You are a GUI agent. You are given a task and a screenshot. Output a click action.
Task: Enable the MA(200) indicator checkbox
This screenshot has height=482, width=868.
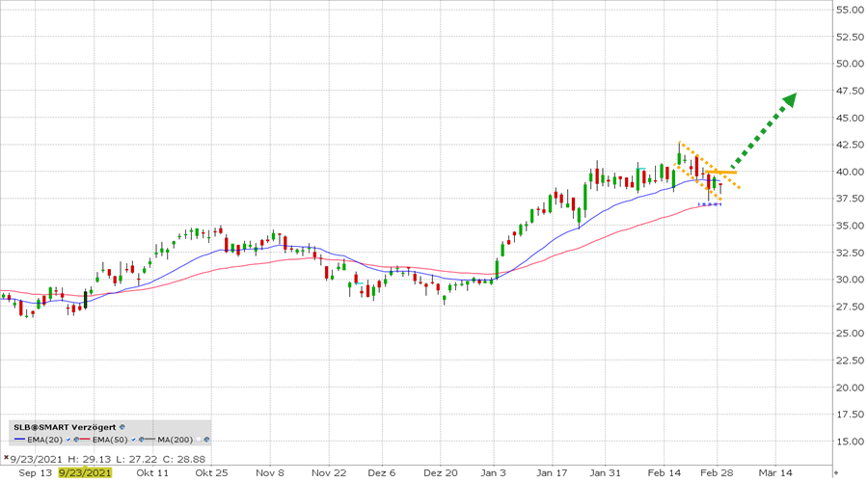pos(199,440)
